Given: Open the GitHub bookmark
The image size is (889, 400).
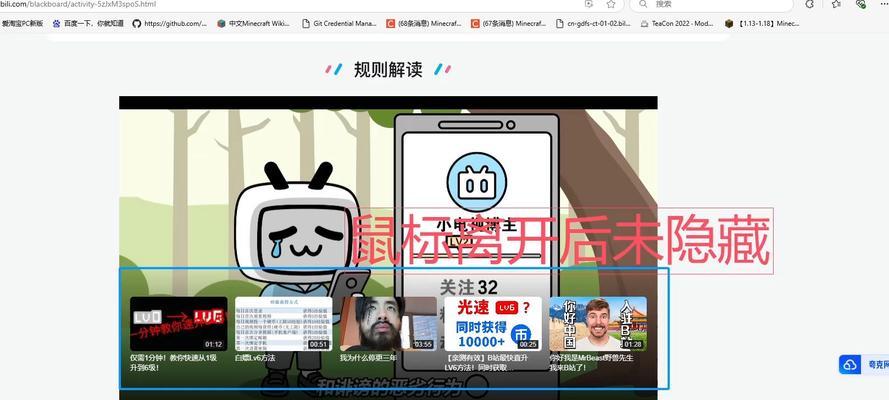Looking at the screenshot, I should (170, 24).
